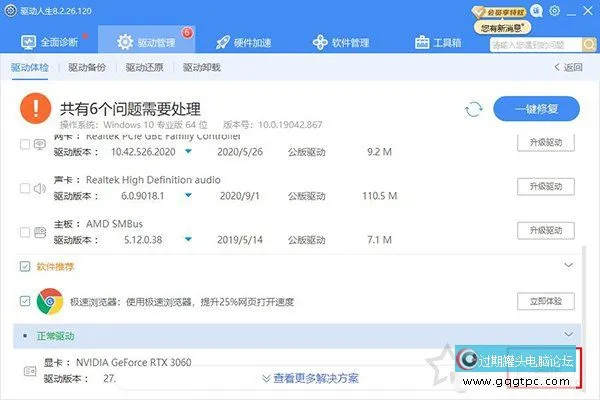Image resolution: width=600 pixels, height=400 pixels.
Task: Switch to 驱动还原 sub-tab
Action: click(x=144, y=67)
